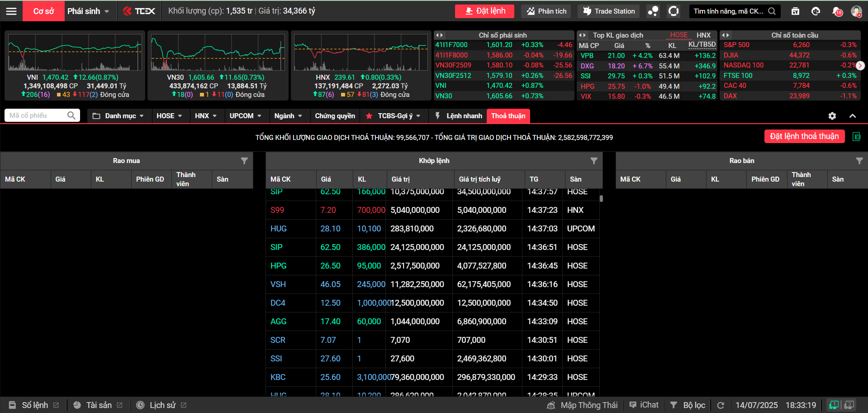This screenshot has height=413, width=868.
Task: Toggle the connected monitor status icon
Action: pos(834,405)
